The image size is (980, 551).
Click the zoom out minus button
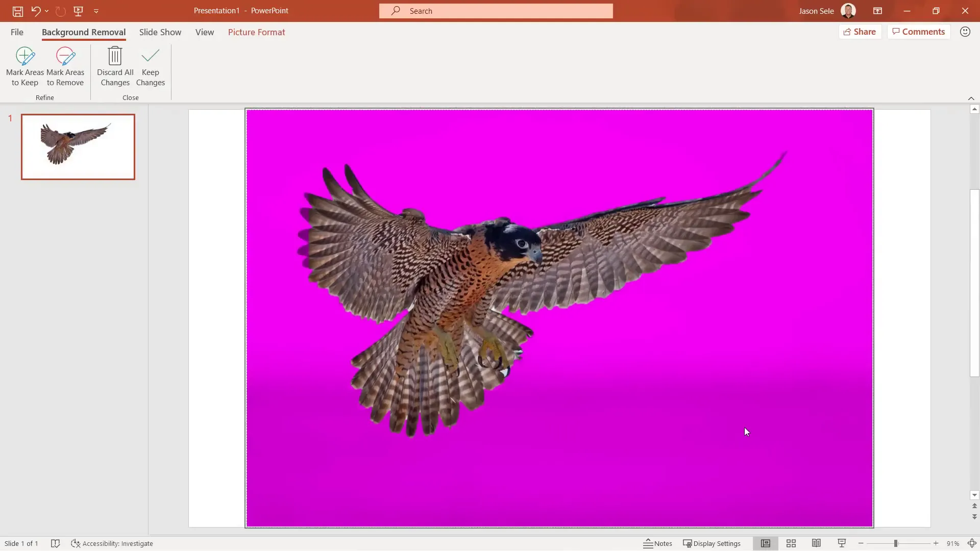click(x=861, y=543)
